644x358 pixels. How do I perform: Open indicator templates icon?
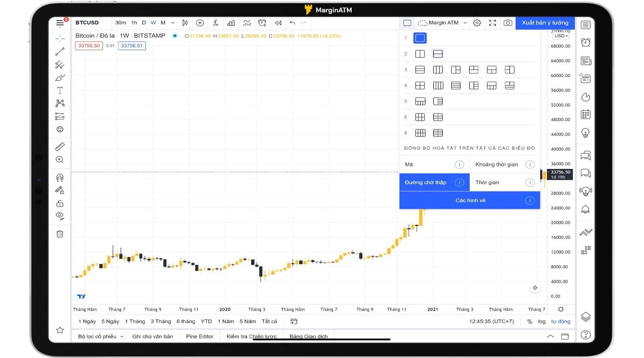247,23
